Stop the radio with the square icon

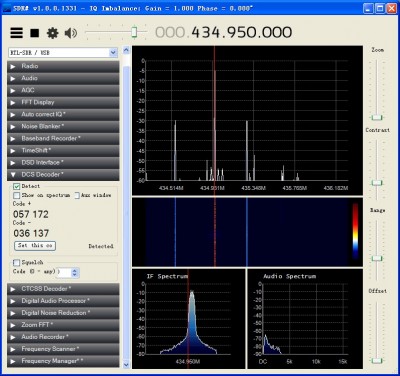pos(35,33)
